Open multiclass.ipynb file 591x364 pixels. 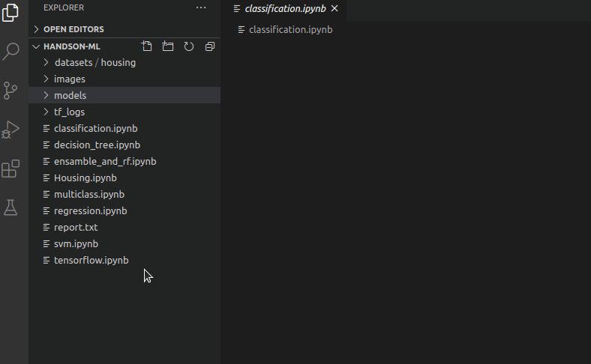[124, 194]
